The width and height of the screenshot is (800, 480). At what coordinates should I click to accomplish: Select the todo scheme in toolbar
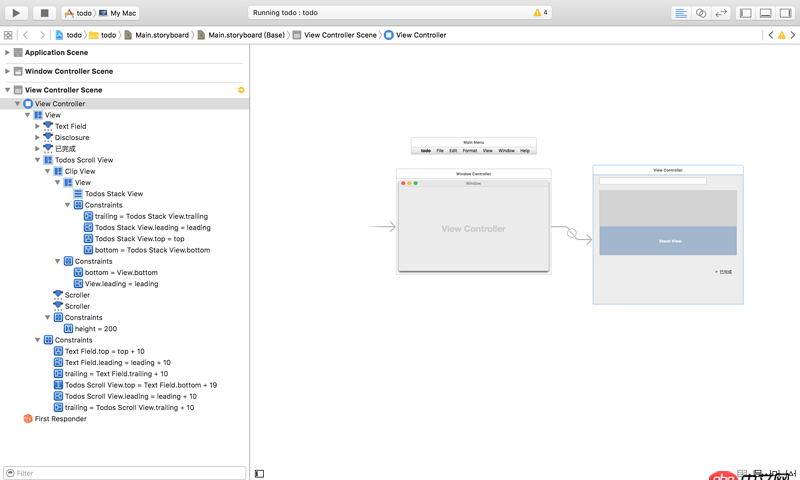click(79, 13)
